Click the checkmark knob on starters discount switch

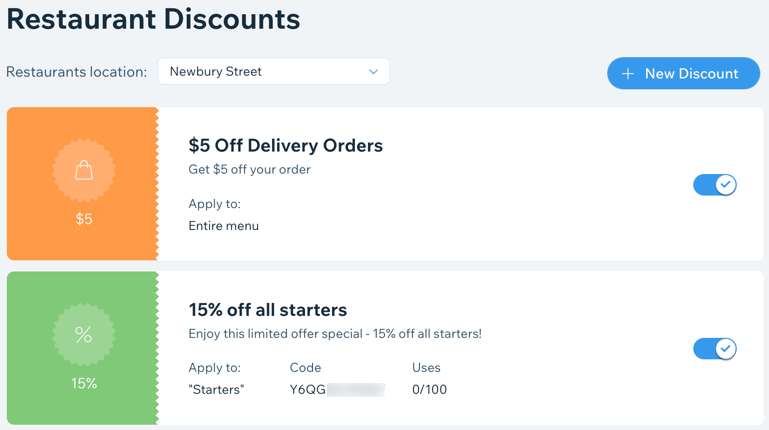[725, 349]
